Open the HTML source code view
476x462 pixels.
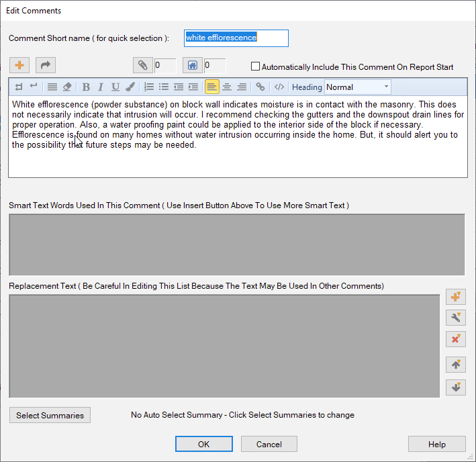click(279, 87)
